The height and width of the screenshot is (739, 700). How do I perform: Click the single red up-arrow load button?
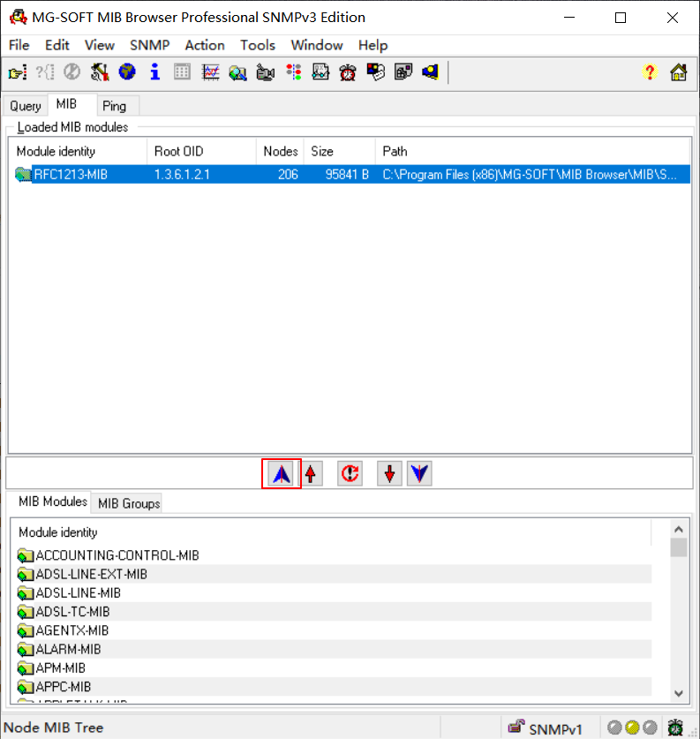tap(311, 473)
